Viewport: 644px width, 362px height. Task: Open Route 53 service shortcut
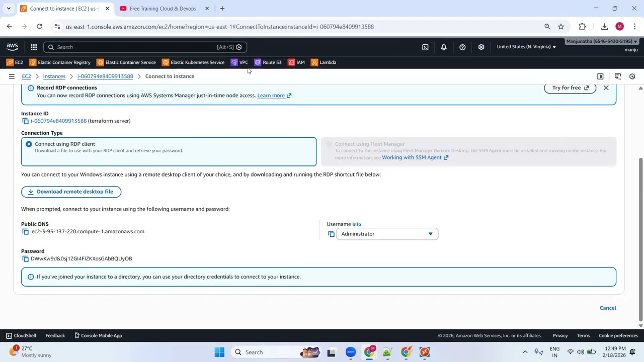click(268, 62)
